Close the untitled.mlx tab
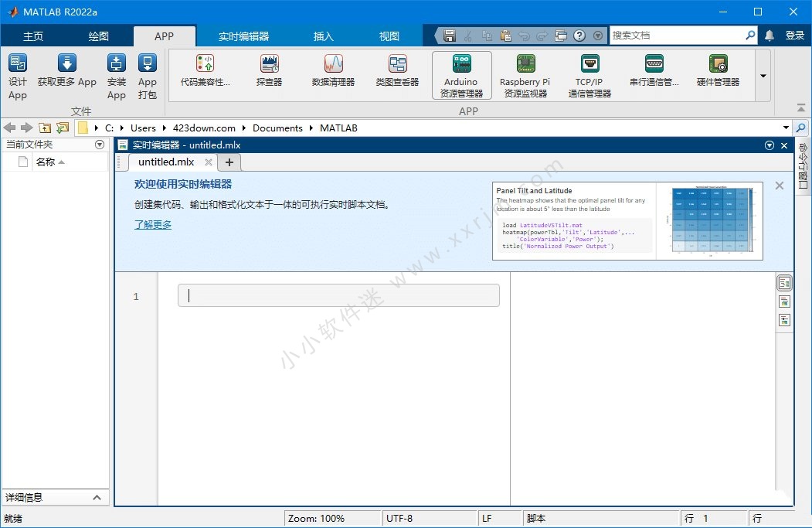812x528 pixels. click(x=208, y=162)
